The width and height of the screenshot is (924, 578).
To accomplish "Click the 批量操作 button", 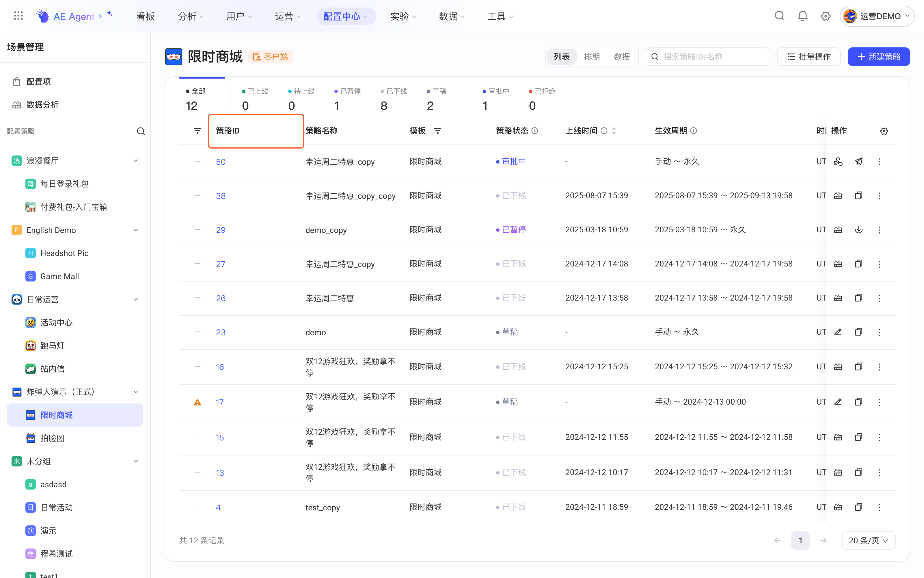I will pos(809,57).
